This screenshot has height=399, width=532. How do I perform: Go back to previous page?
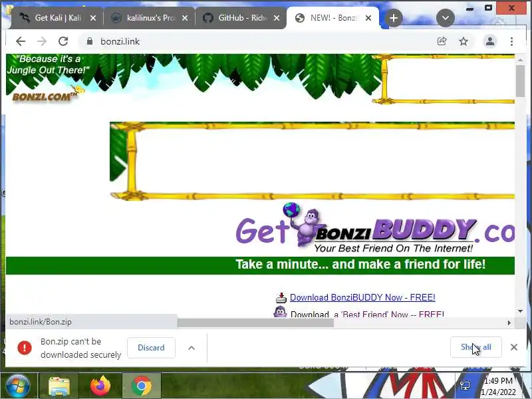(21, 41)
